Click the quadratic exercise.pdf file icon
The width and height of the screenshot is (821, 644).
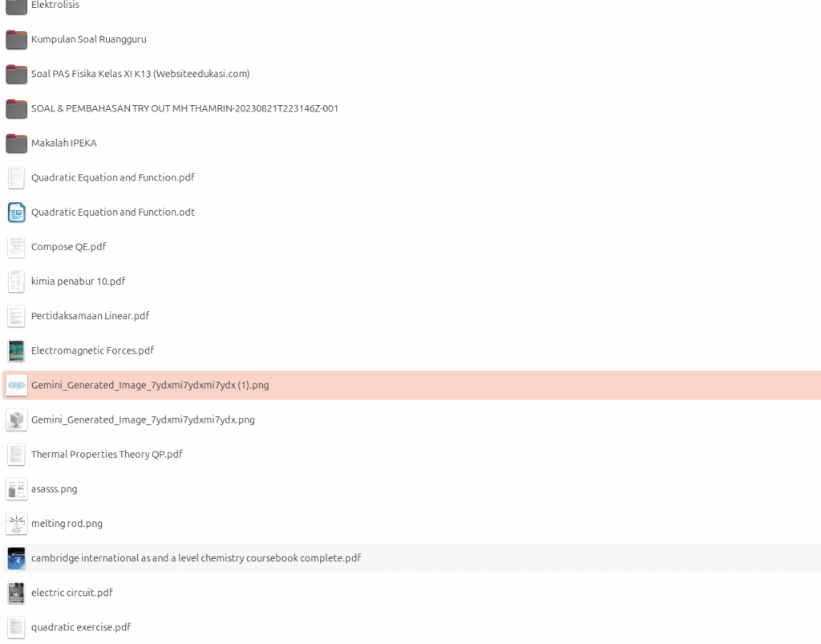(16, 627)
